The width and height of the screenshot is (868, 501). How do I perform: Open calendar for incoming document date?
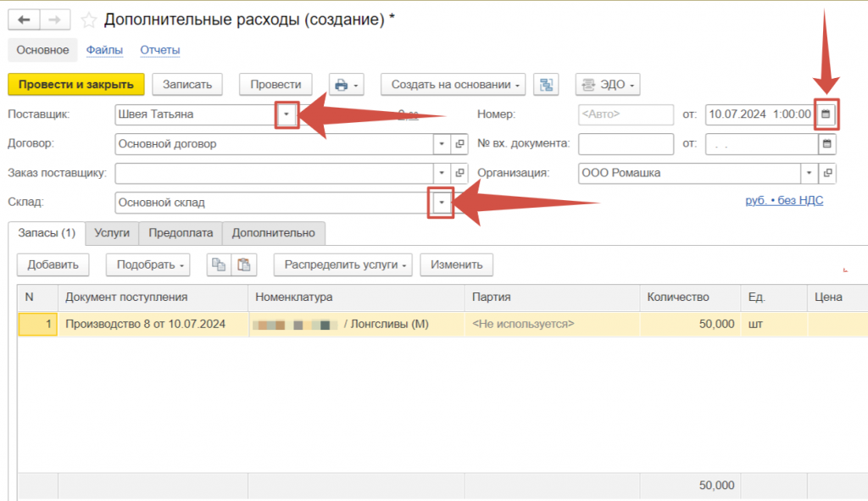(827, 143)
